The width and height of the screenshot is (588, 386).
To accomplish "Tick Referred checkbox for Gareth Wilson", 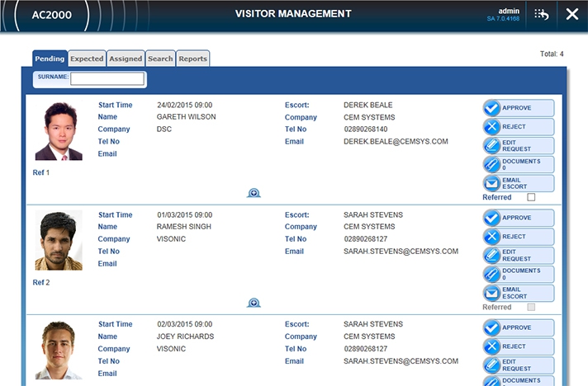I will 531,197.
